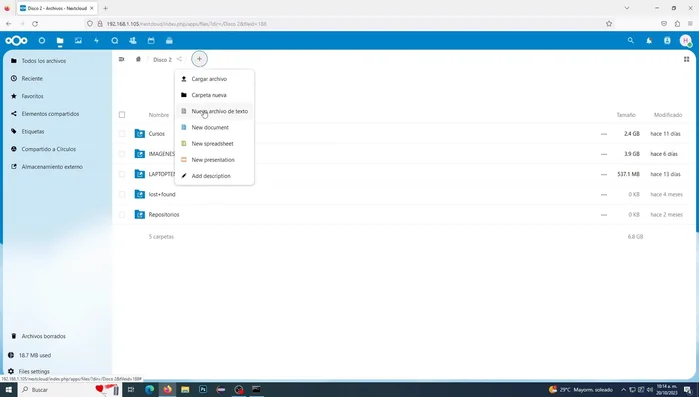This screenshot has height=397, width=699.
Task: Choose New document from menu
Action: [214, 127]
